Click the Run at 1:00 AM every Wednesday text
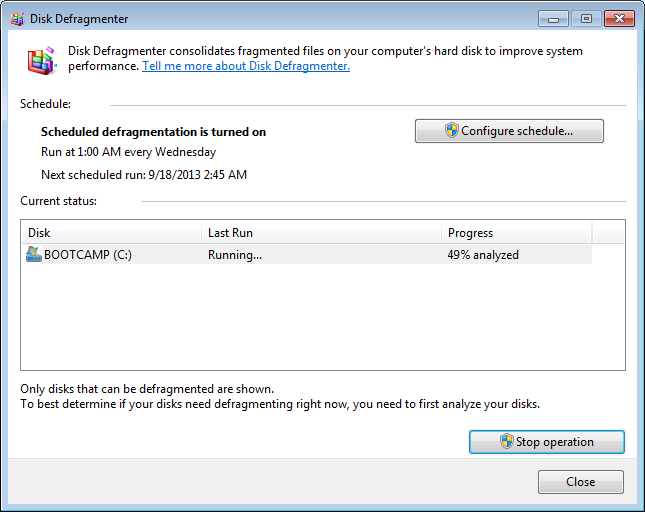This screenshot has height=512, width=645. click(x=128, y=152)
